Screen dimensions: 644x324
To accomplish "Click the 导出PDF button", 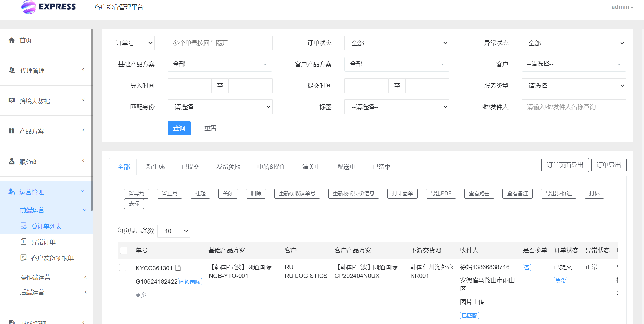I will pyautogui.click(x=441, y=193).
